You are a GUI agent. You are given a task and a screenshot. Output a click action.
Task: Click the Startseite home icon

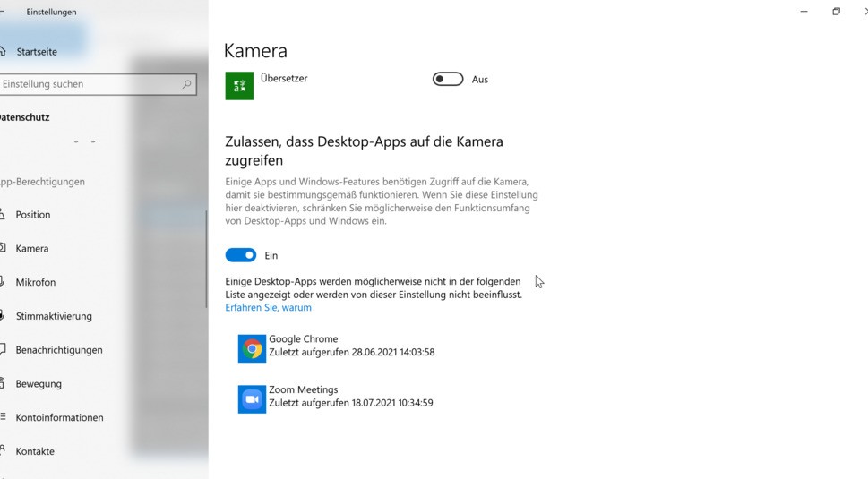click(x=2, y=51)
